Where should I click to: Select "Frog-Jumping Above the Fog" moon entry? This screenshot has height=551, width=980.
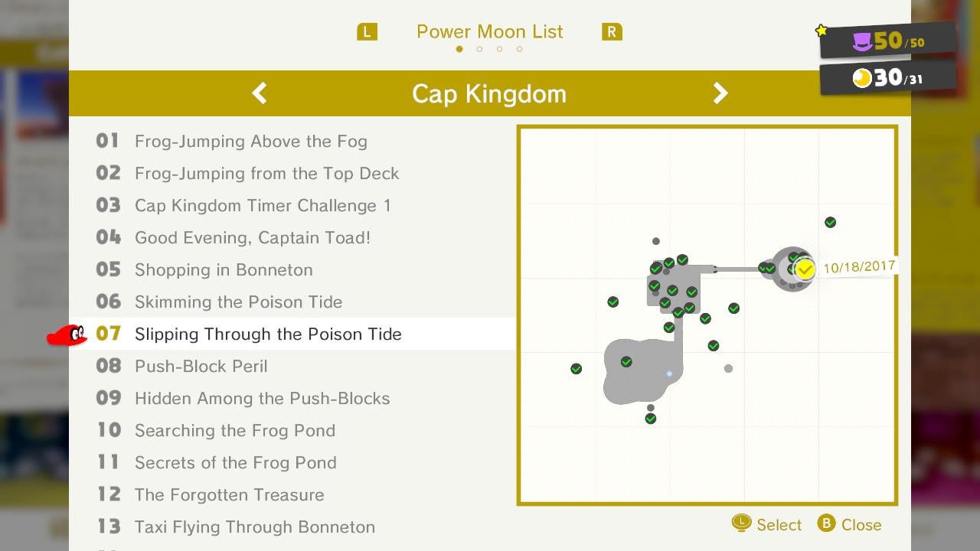(x=250, y=142)
